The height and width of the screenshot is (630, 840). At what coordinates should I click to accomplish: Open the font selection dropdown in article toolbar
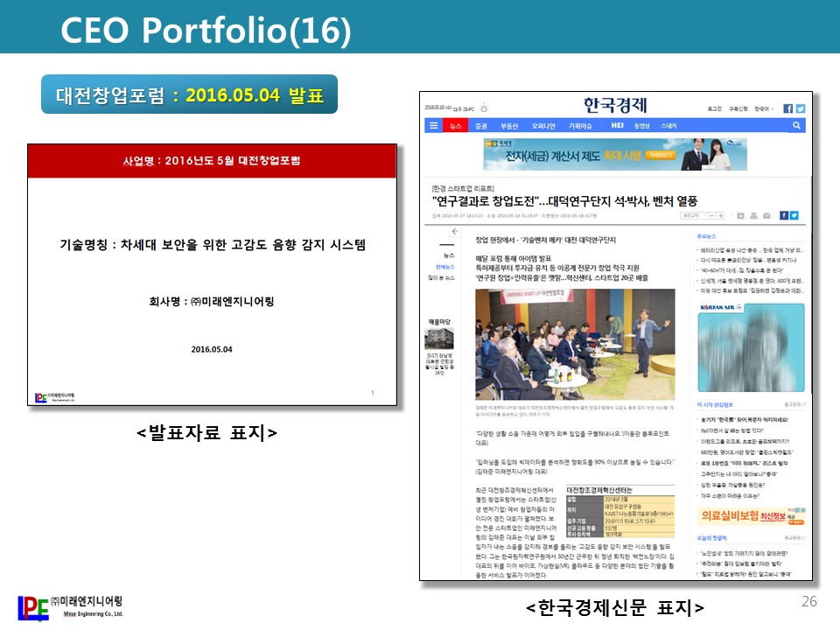694,215
